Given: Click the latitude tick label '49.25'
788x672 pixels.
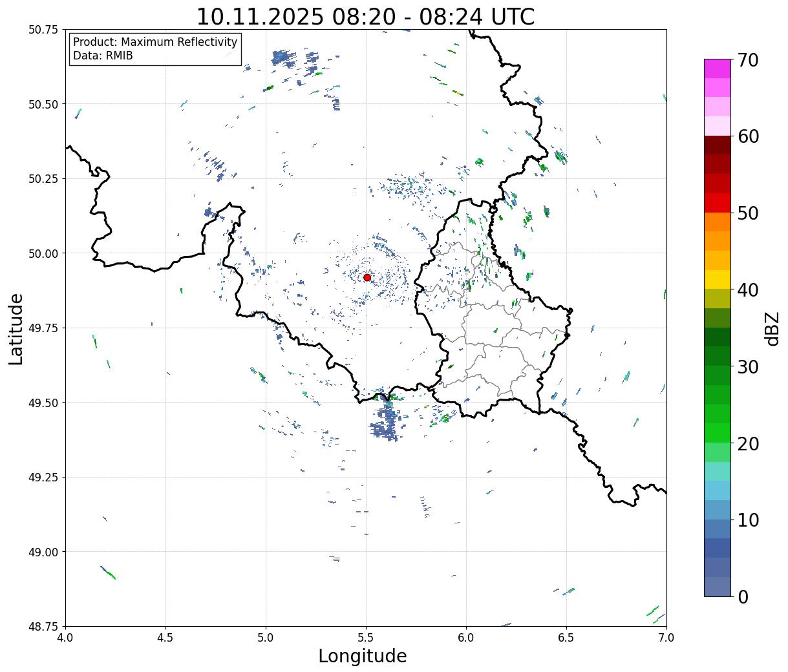Looking at the screenshot, I should [x=44, y=478].
